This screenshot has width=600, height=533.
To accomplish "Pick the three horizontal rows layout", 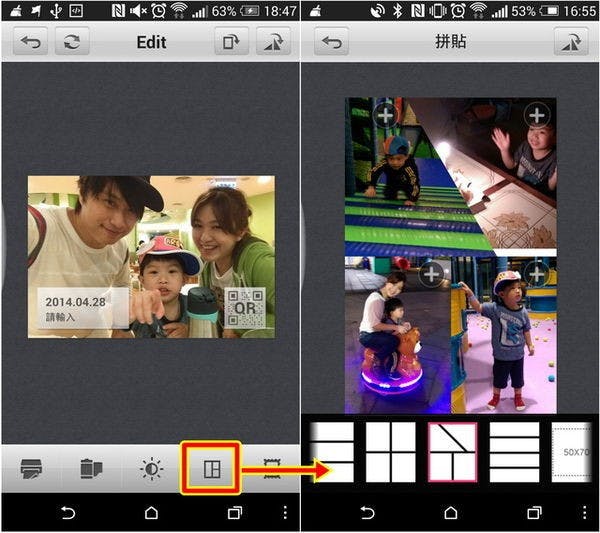I will [x=513, y=452].
